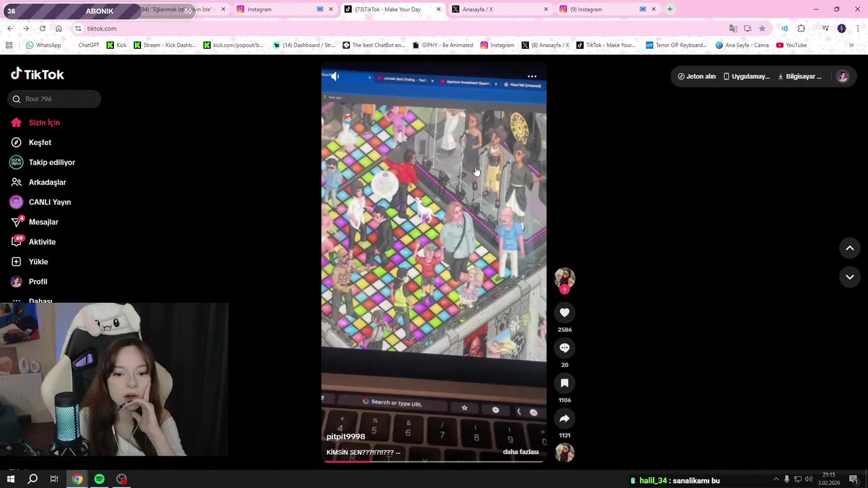The width and height of the screenshot is (868, 488).
Task: Open the apps grid in bookmarks bar
Action: [x=9, y=45]
